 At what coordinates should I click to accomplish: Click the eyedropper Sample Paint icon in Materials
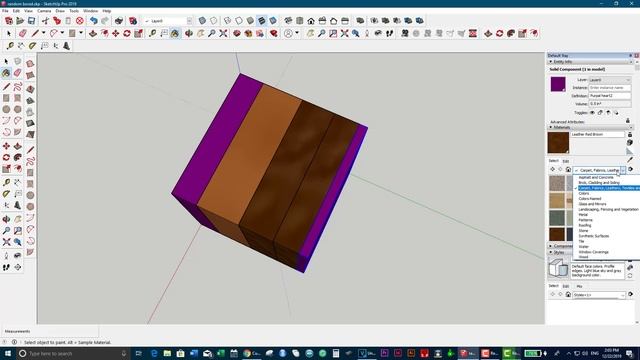(630, 160)
